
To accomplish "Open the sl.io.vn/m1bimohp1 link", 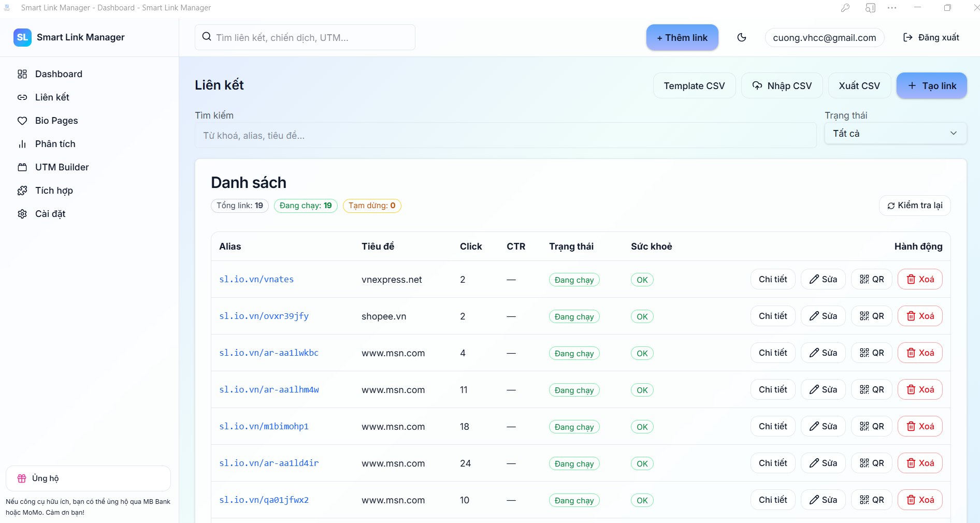I will click(264, 426).
